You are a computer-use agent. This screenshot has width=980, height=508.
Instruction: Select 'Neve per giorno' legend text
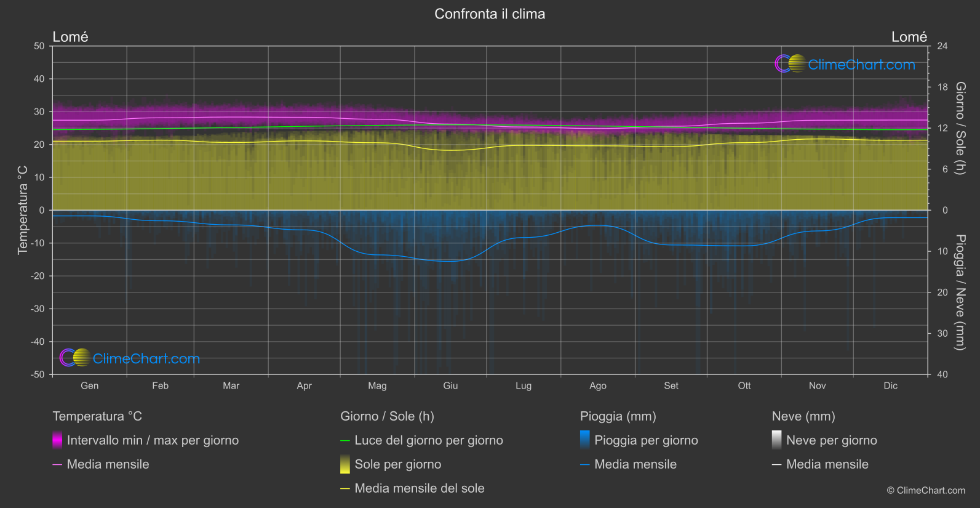(x=832, y=440)
